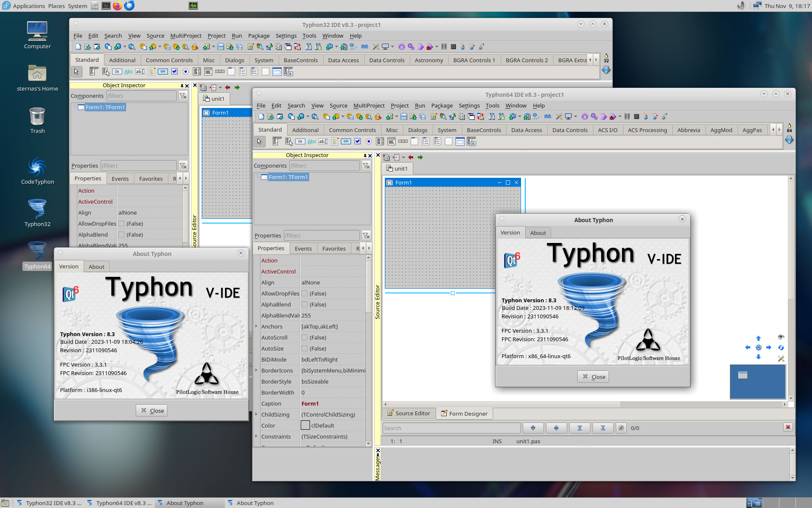Toggle AlphaBlend checkbox in Typhon64 inspector
The width and height of the screenshot is (812, 508).
point(304,304)
